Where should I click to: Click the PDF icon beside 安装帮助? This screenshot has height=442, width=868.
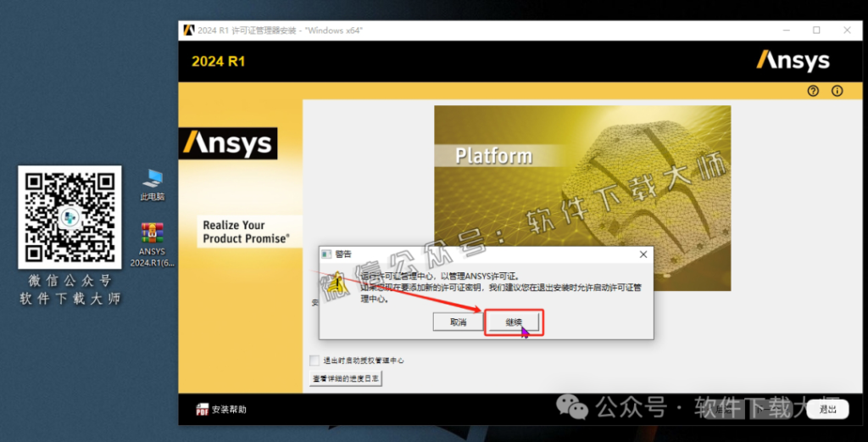pyautogui.click(x=202, y=409)
